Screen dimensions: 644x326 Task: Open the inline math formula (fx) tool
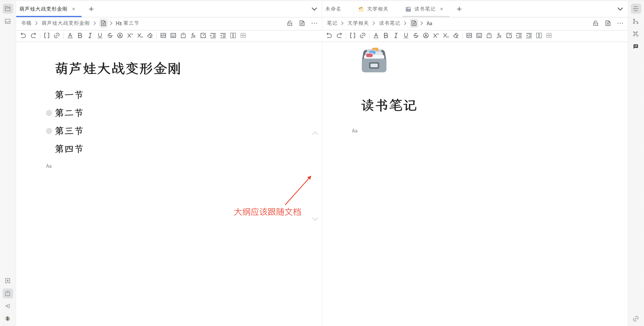193,35
